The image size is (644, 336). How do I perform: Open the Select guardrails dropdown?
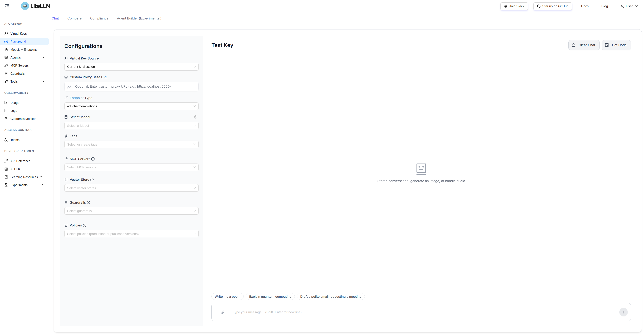(x=131, y=211)
